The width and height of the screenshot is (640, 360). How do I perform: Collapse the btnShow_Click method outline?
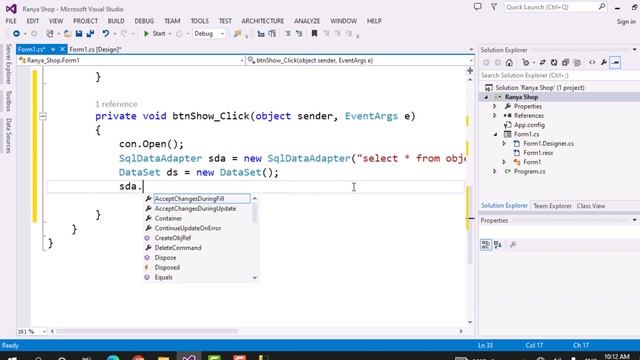pos(42,116)
